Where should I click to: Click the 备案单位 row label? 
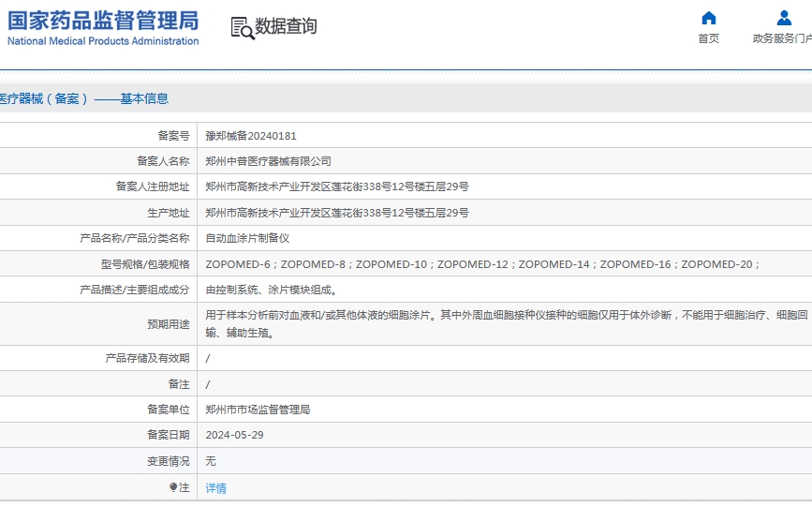(x=169, y=410)
